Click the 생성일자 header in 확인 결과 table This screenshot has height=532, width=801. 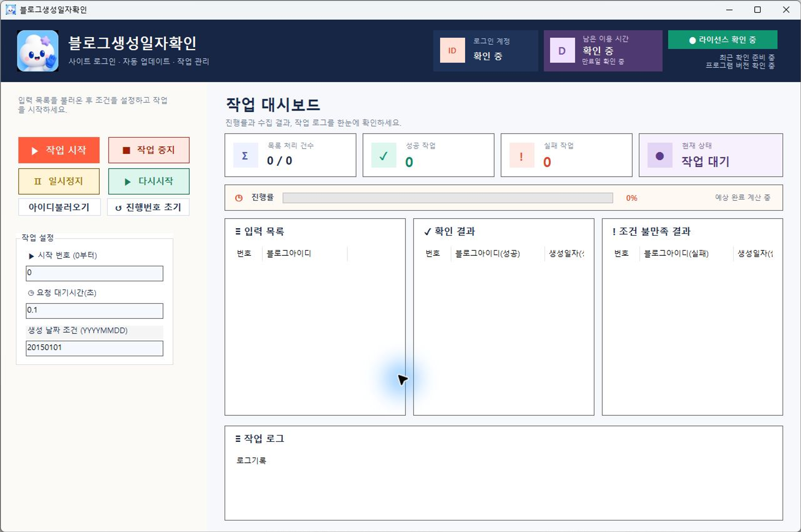[566, 253]
